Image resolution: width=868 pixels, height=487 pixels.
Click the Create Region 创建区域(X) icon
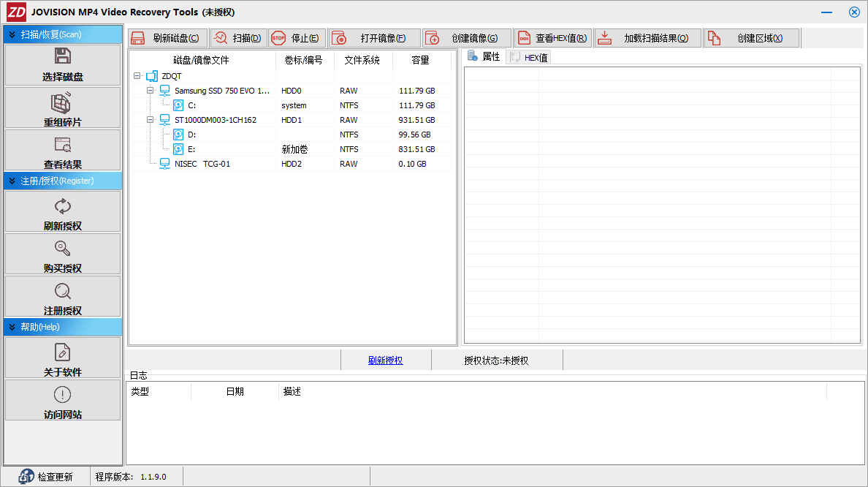tap(714, 38)
